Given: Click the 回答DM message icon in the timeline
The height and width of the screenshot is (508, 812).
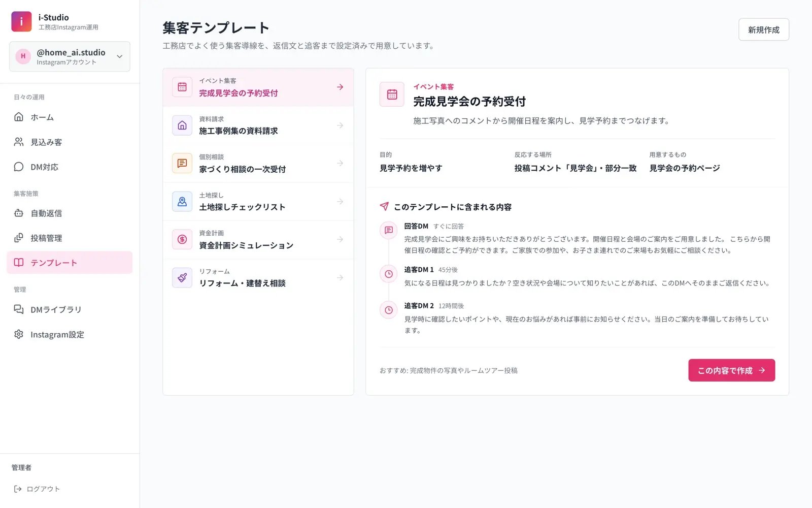Looking at the screenshot, I should pos(389,230).
